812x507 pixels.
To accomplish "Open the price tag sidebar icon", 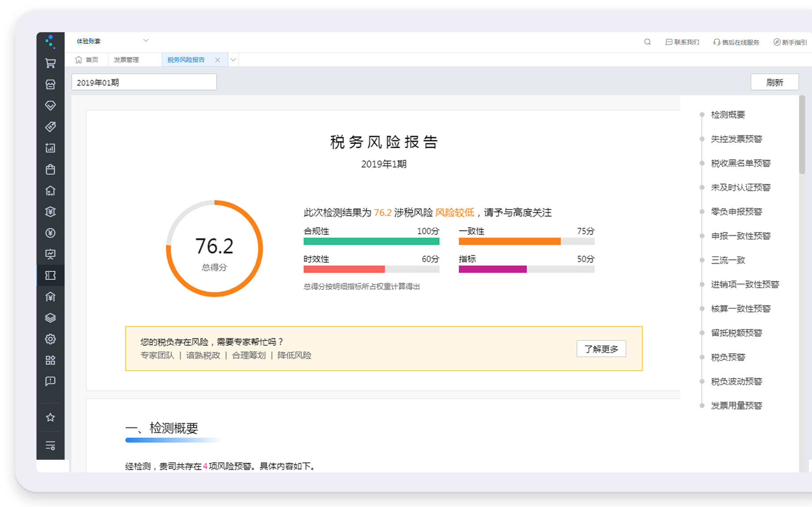I will (50, 127).
